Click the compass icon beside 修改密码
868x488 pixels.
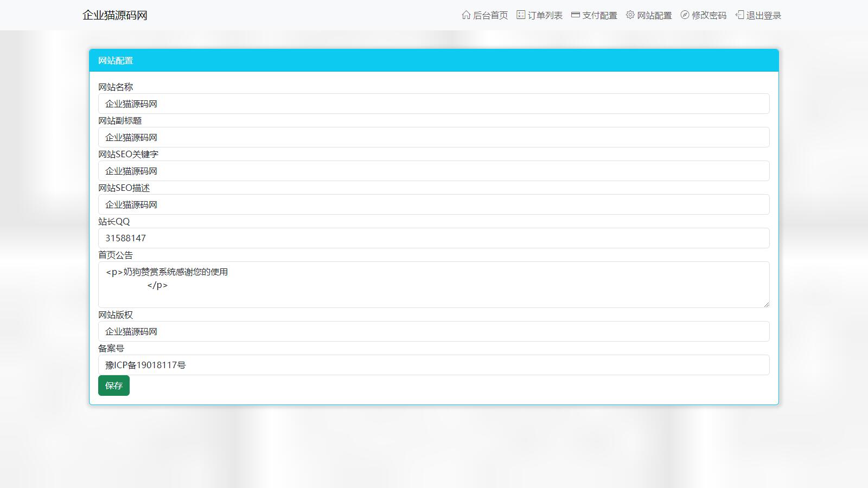click(x=685, y=15)
